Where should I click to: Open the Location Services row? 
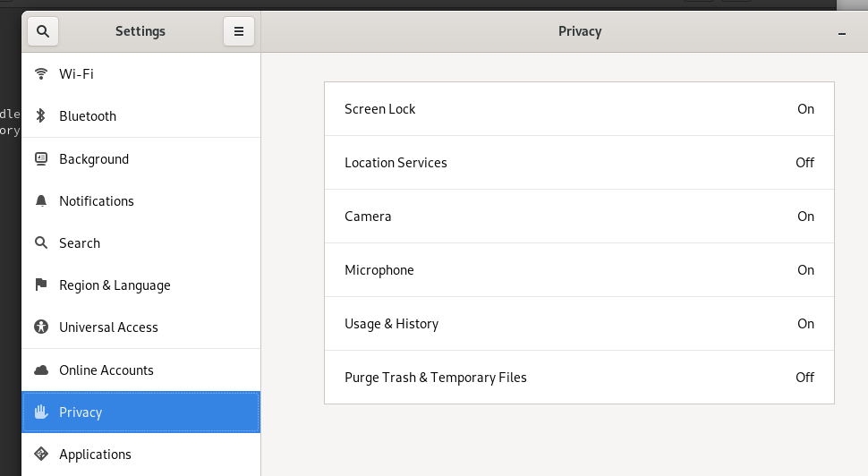(x=579, y=163)
